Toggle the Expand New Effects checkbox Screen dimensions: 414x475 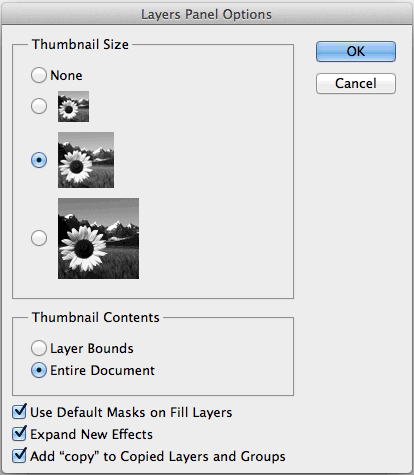point(19,433)
